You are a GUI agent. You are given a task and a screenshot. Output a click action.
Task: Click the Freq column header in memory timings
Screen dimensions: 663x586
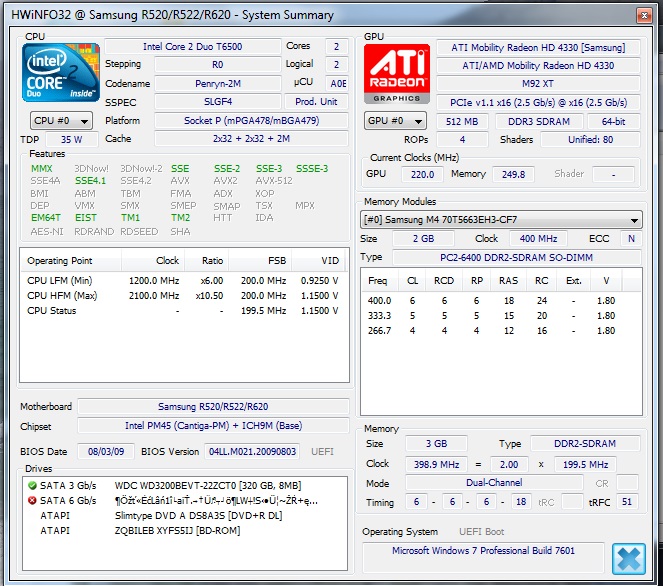[381, 281]
